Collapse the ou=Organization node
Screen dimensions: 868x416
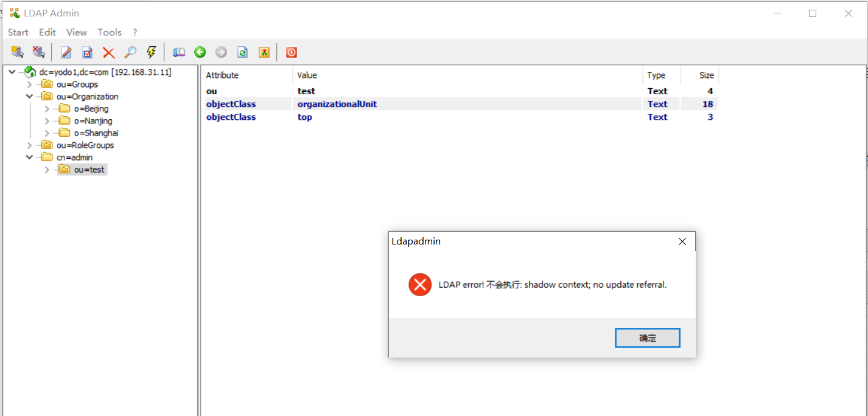(x=29, y=97)
